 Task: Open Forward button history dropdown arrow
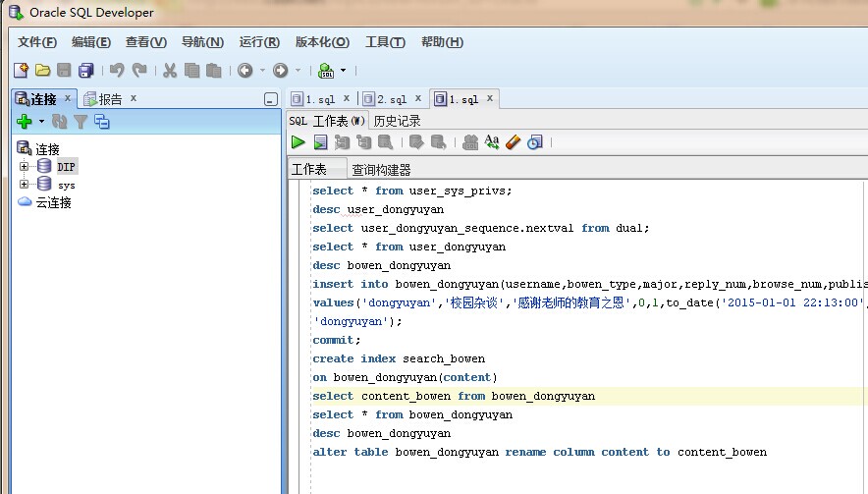[298, 71]
